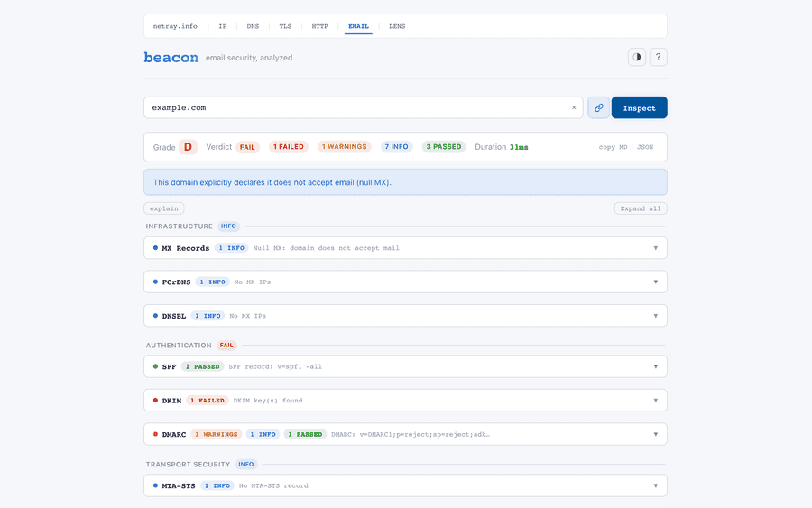Click the JSON export link
The image size is (812, 508).
(645, 147)
